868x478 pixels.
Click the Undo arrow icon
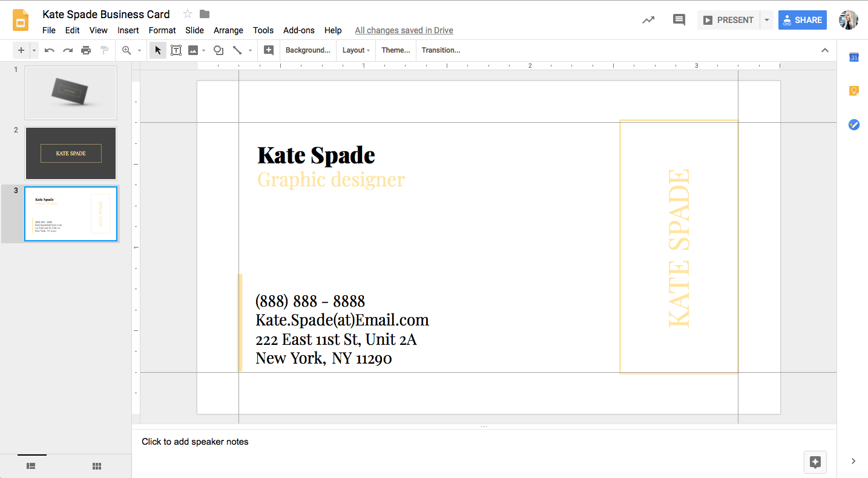tap(50, 50)
